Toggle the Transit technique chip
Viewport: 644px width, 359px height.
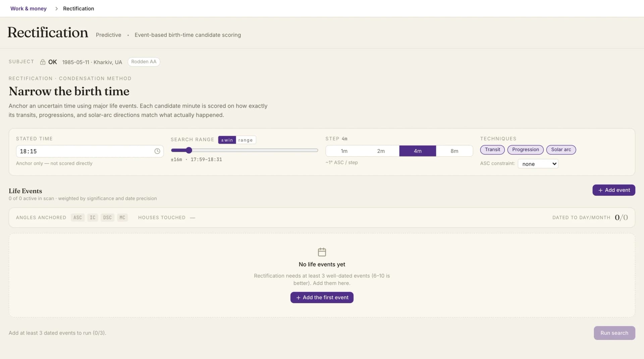pyautogui.click(x=492, y=150)
